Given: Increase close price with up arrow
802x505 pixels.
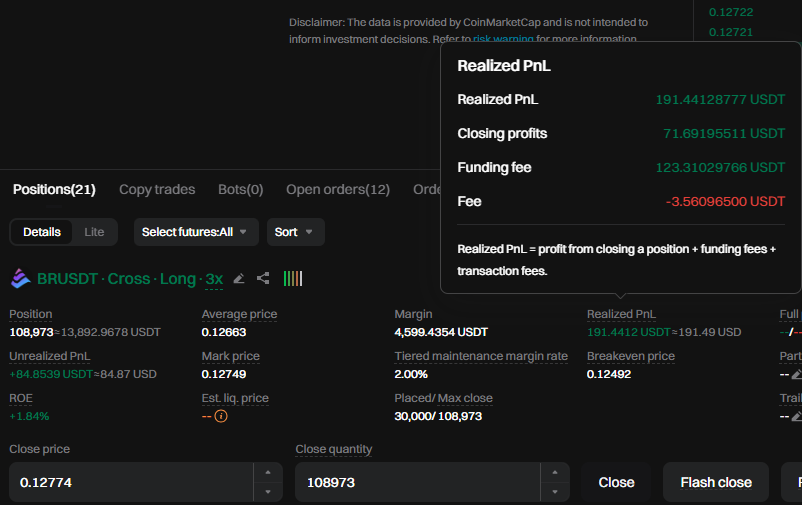Looking at the screenshot, I should coord(268,472).
